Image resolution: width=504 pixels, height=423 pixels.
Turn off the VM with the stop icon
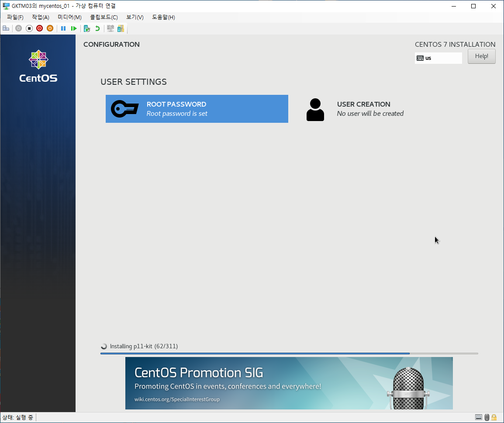(x=29, y=28)
